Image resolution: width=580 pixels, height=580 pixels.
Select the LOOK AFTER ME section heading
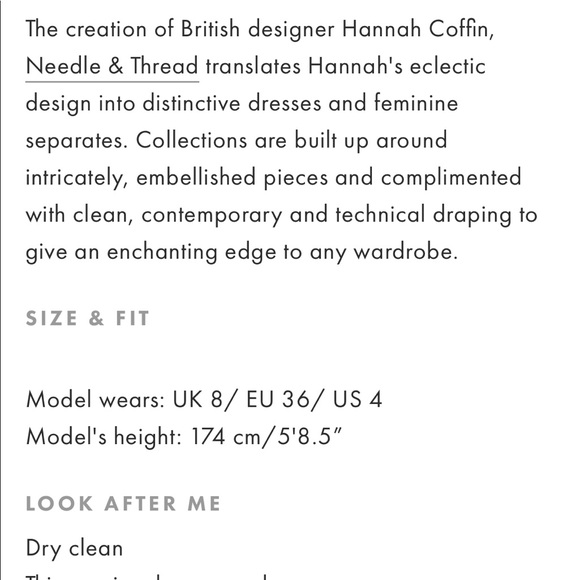coord(123,503)
